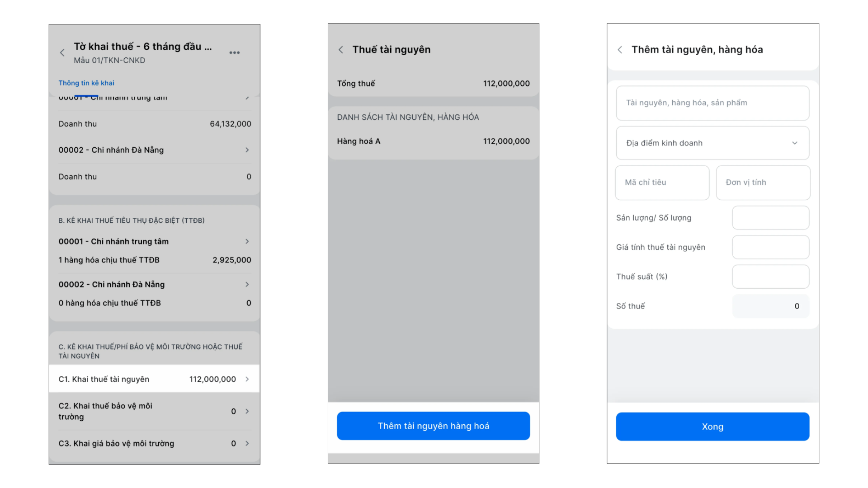This screenshot has width=868, height=488.
Task: Open 00002 - Chi nhánh Đà Nẵng revenue row
Action: pos(155,150)
